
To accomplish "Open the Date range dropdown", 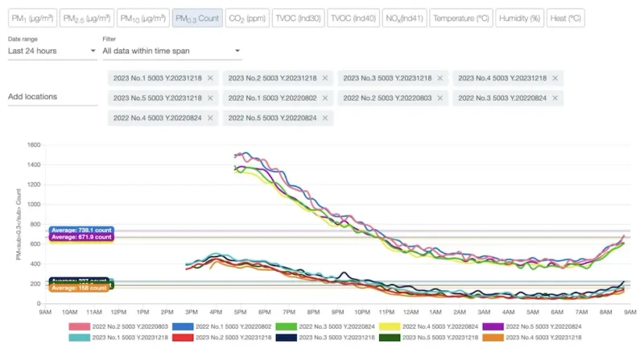I will tap(52, 52).
